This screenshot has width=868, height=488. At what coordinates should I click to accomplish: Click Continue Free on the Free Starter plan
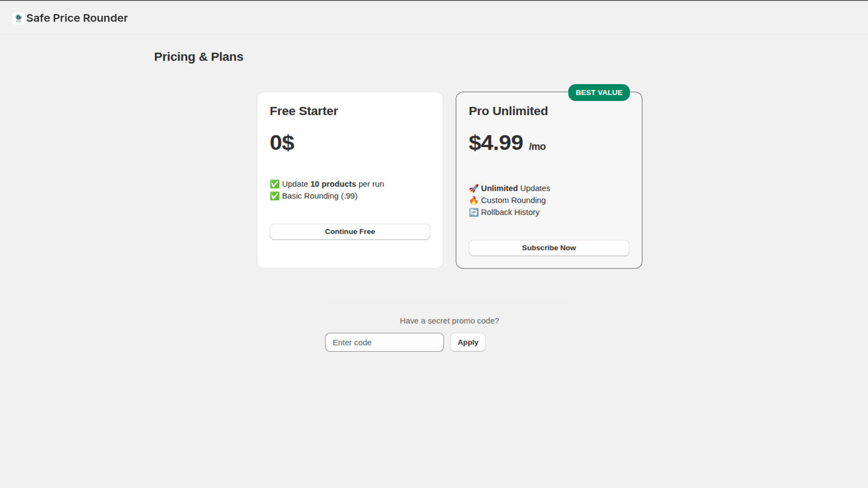(x=349, y=232)
